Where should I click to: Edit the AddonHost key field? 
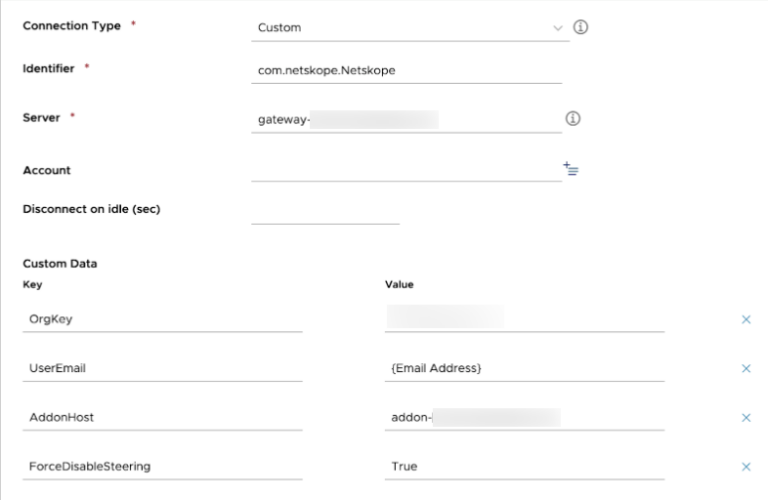[x=162, y=417]
